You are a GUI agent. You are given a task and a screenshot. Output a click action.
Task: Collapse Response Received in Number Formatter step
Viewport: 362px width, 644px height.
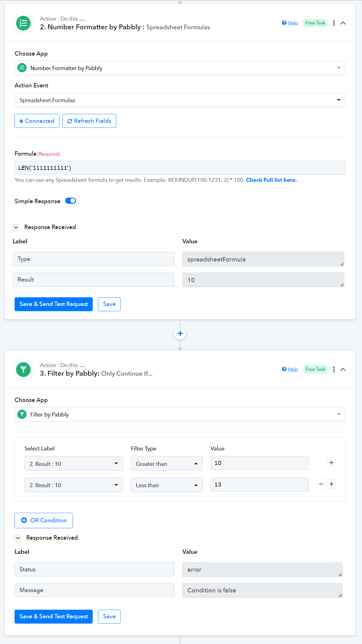16,228
